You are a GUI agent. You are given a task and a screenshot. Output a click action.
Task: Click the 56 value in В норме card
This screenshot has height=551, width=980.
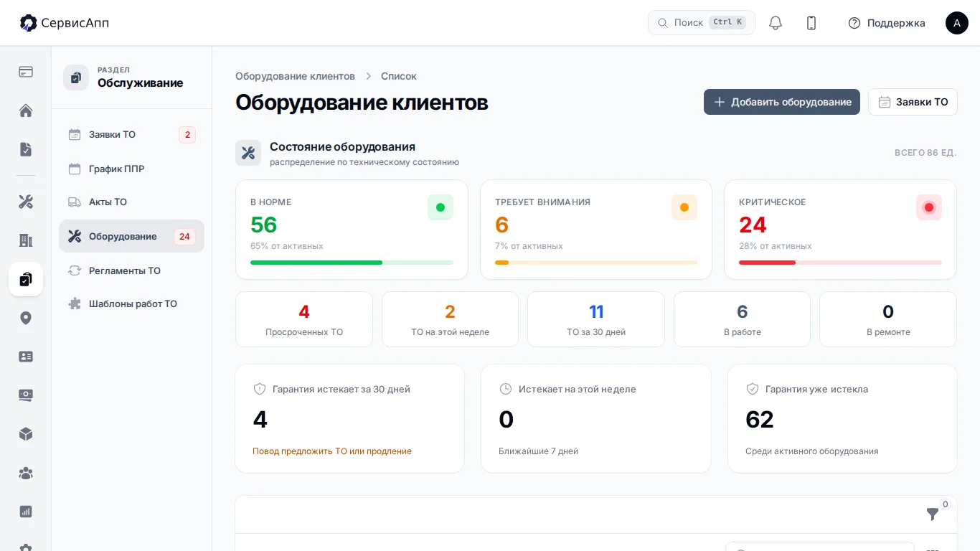click(264, 225)
